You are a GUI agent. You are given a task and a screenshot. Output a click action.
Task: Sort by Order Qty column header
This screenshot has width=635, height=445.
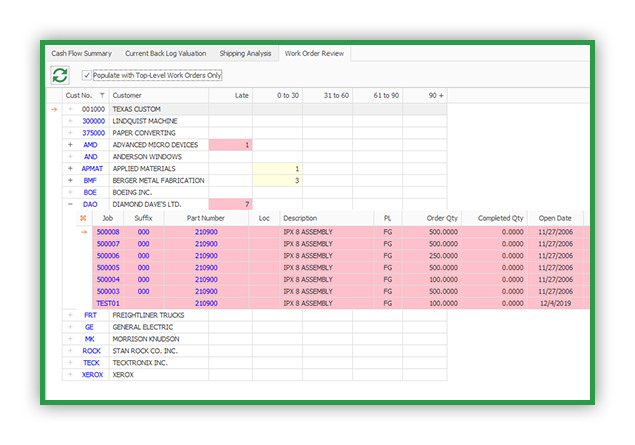442,218
